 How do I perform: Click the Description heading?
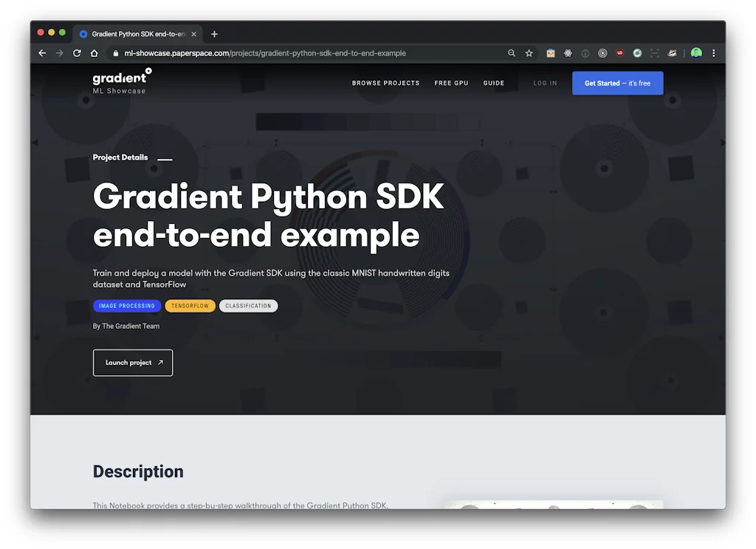[138, 471]
